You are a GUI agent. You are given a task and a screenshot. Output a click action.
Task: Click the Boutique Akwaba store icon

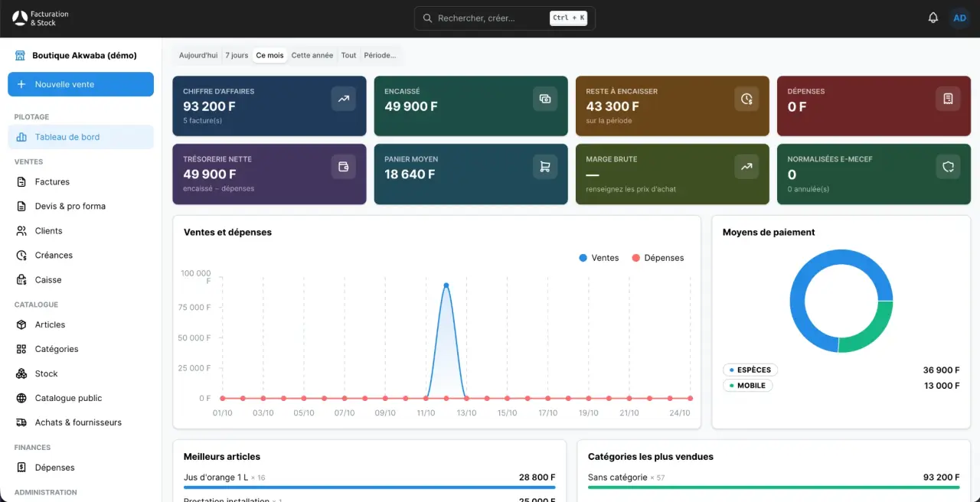pos(20,55)
